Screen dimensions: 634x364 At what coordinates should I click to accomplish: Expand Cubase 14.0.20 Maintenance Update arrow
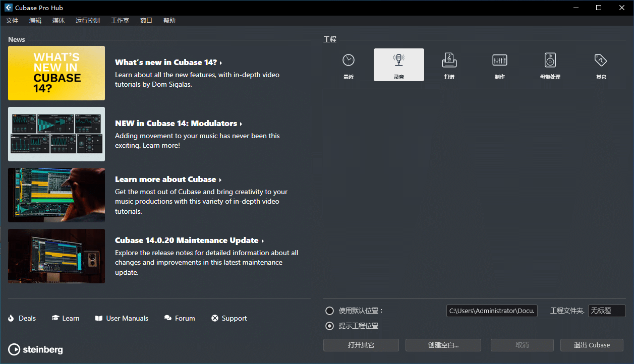click(x=263, y=241)
